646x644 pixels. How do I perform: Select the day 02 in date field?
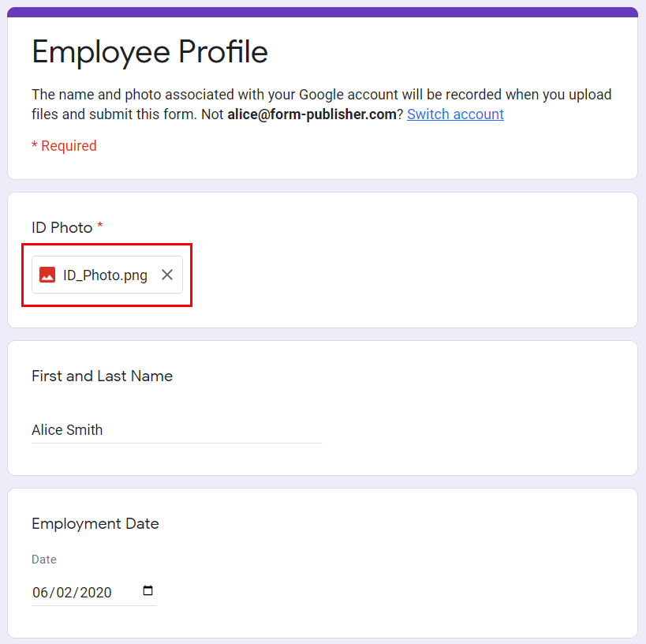tap(64, 593)
